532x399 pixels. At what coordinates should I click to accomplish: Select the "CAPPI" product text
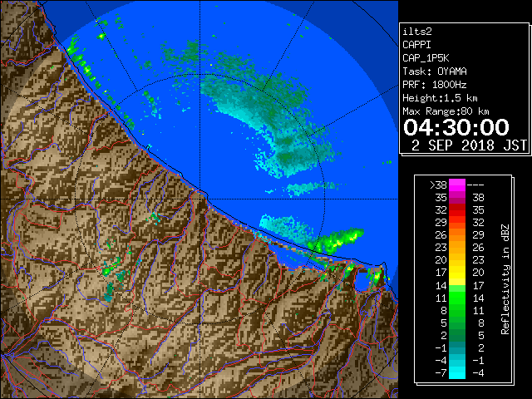(416, 45)
